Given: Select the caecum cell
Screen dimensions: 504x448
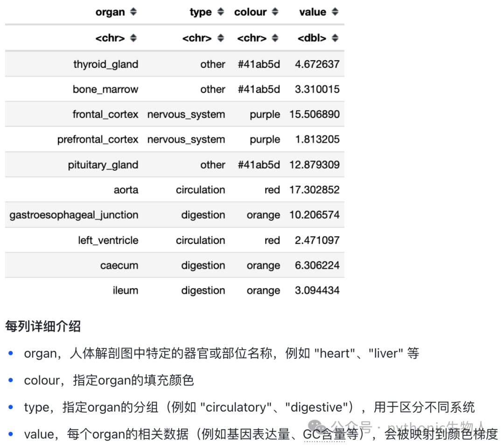Looking at the screenshot, I should pyautogui.click(x=119, y=265).
